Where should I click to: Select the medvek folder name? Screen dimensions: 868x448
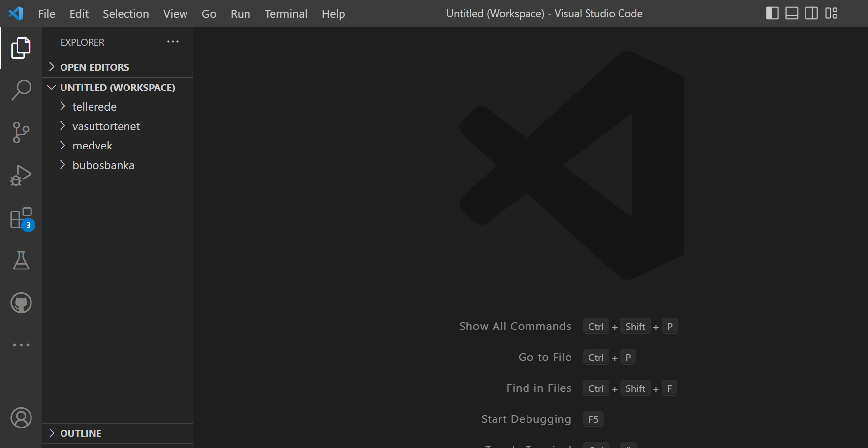pos(93,146)
